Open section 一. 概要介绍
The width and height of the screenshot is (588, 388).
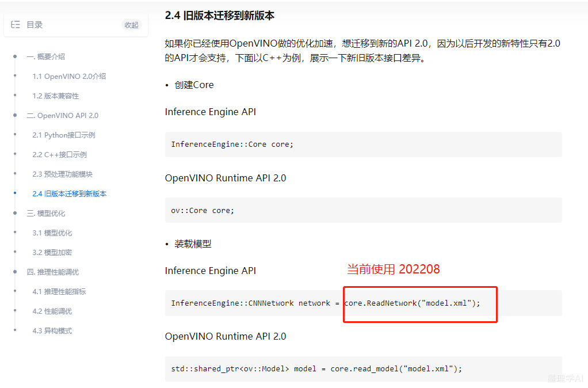tap(46, 56)
